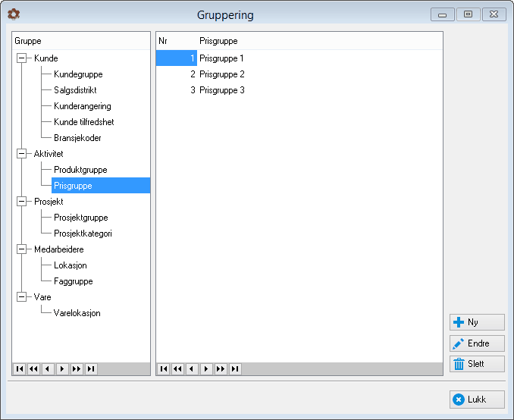Screen dimensions: 514x420
Task: Go to previous record in Gruppe navigator
Action: (48, 369)
